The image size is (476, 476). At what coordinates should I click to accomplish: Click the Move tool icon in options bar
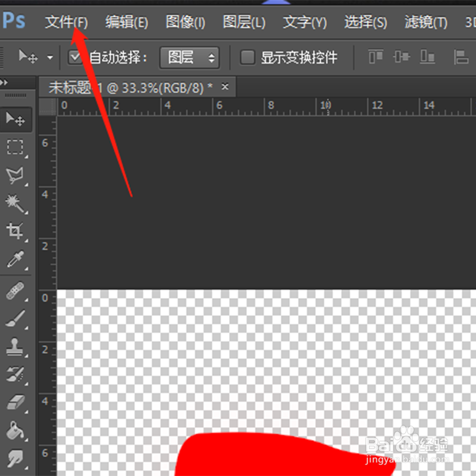(28, 57)
